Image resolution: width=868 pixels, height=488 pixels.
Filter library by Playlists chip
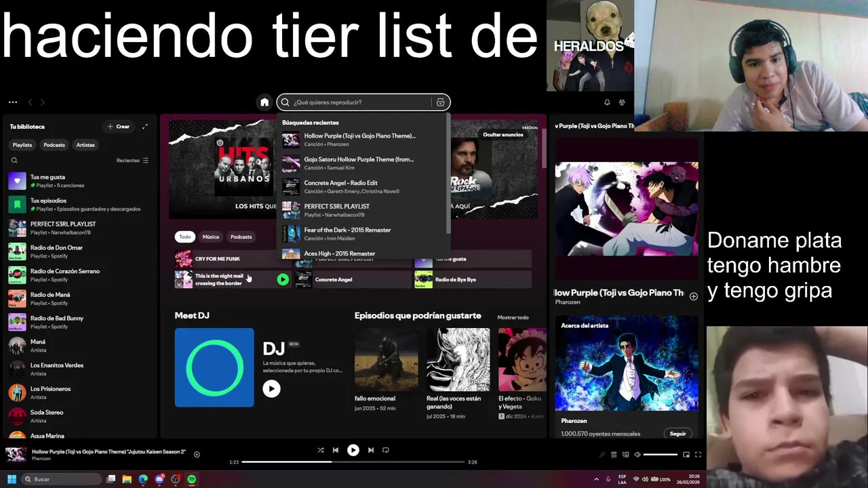[22, 145]
